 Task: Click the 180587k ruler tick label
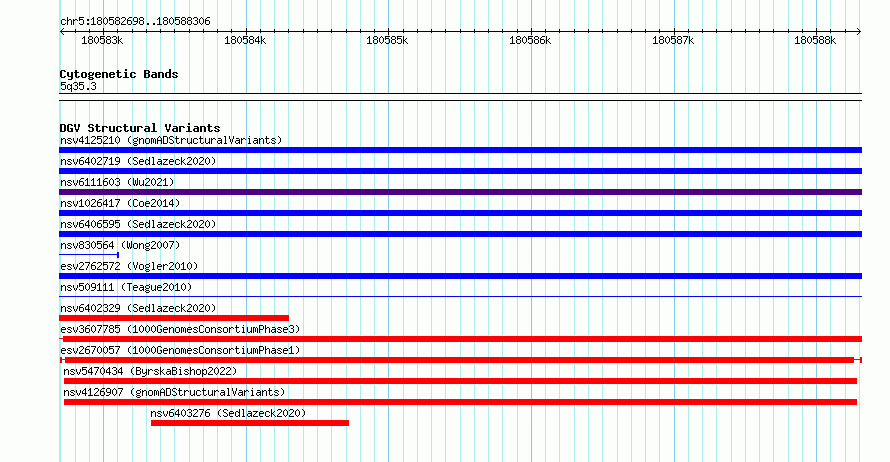(673, 41)
